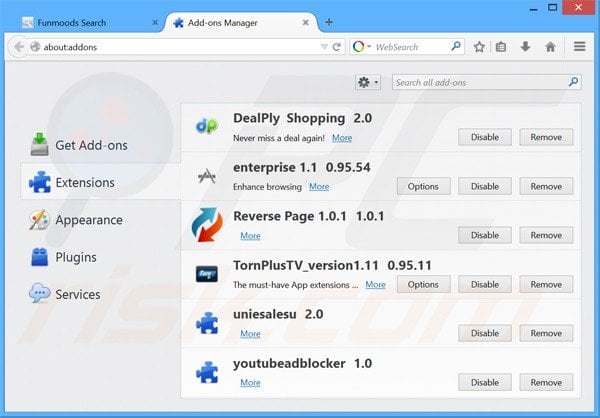Open Options for enterprise 1.1
Viewport: 600px width, 418px height.
tap(423, 186)
